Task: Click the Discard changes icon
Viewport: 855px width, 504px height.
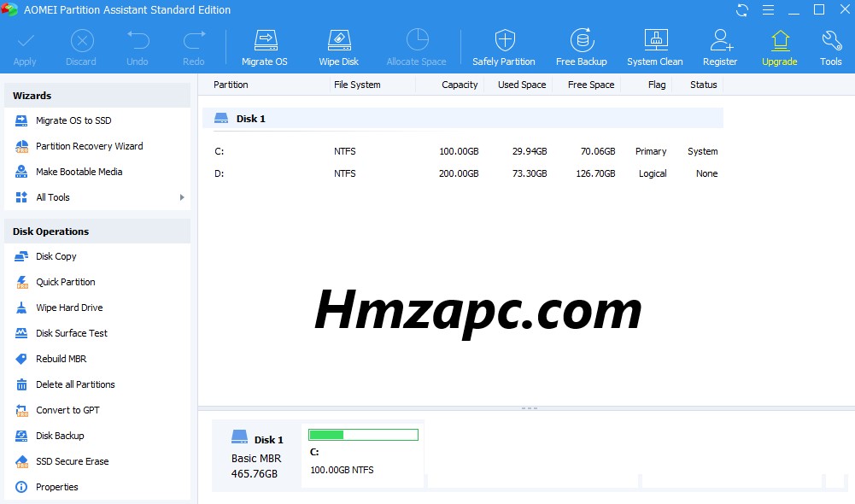Action: pos(82,41)
